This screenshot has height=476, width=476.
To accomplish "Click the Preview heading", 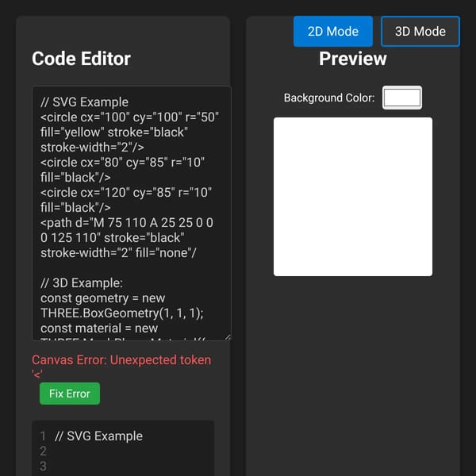I will (x=353, y=59).
